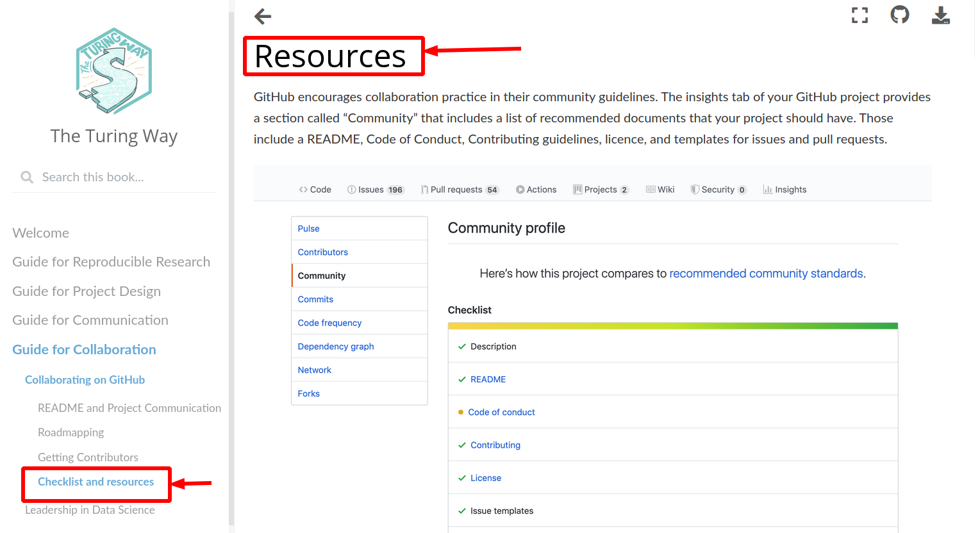
Task: Click the Security shield icon
Action: click(695, 190)
